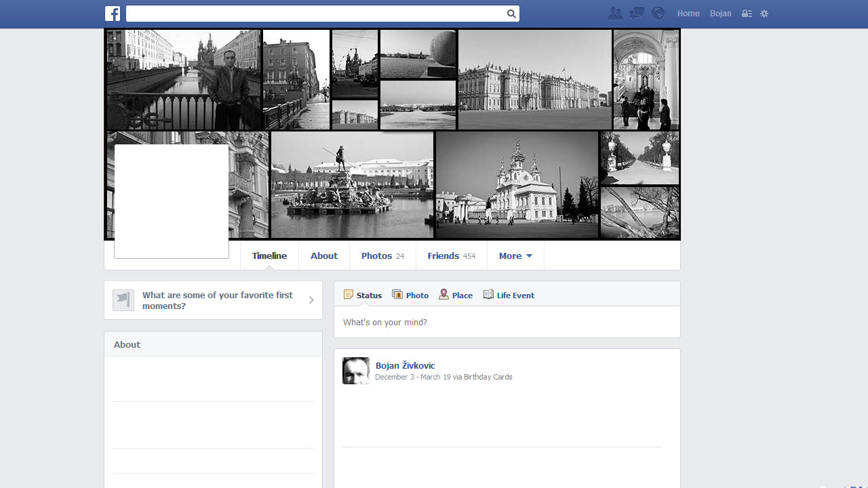The height and width of the screenshot is (488, 868).
Task: Open the friend requests icon
Action: tap(615, 14)
